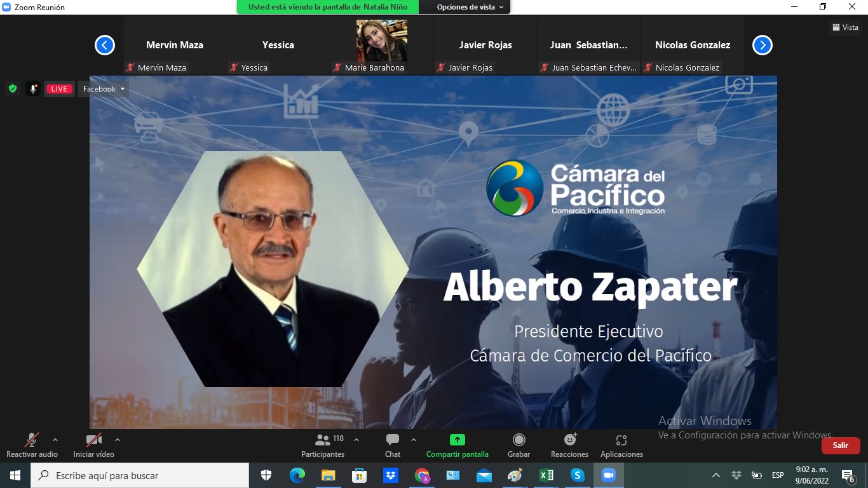Unmute with the Reactivar audio button

click(x=32, y=445)
